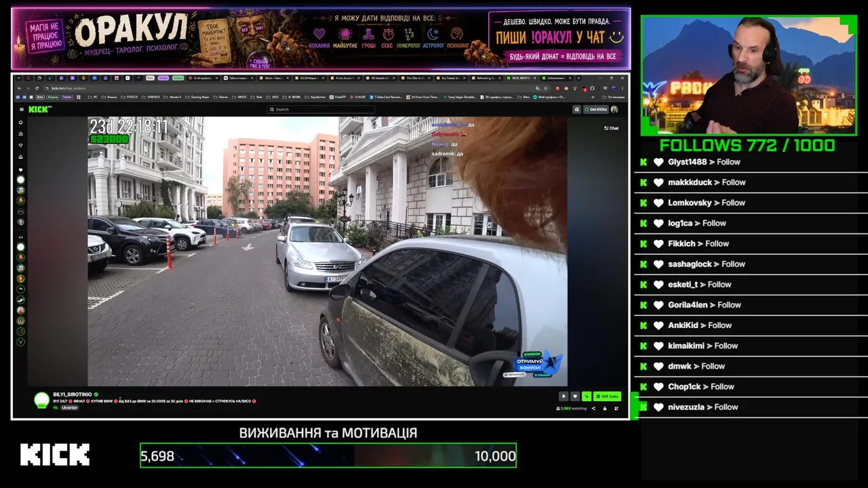This screenshot has width=868, height=488.
Task: Open the PC bookmarks folder
Action: coord(94,97)
